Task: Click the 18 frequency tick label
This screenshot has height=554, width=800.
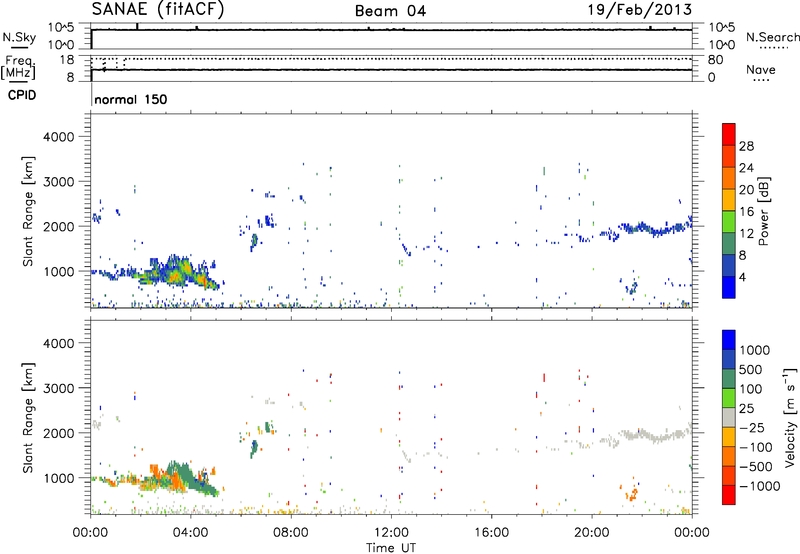Action: [x=67, y=60]
